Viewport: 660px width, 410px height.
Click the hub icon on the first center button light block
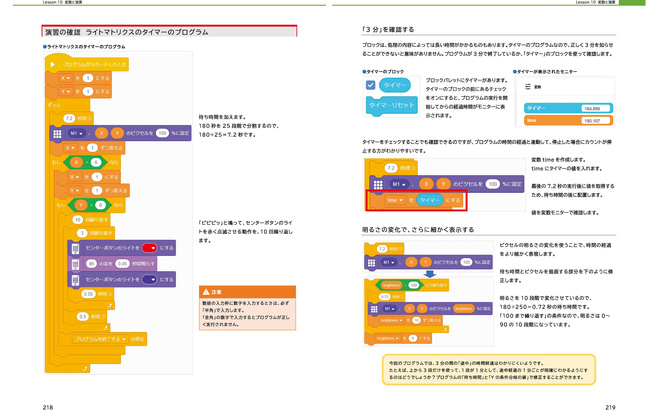pos(77,248)
